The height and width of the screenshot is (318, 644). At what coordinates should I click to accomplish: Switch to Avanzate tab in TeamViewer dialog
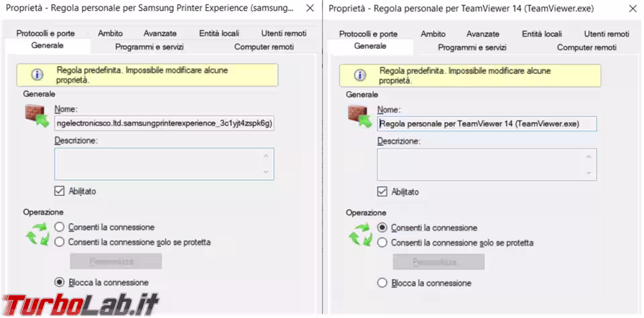click(x=483, y=34)
